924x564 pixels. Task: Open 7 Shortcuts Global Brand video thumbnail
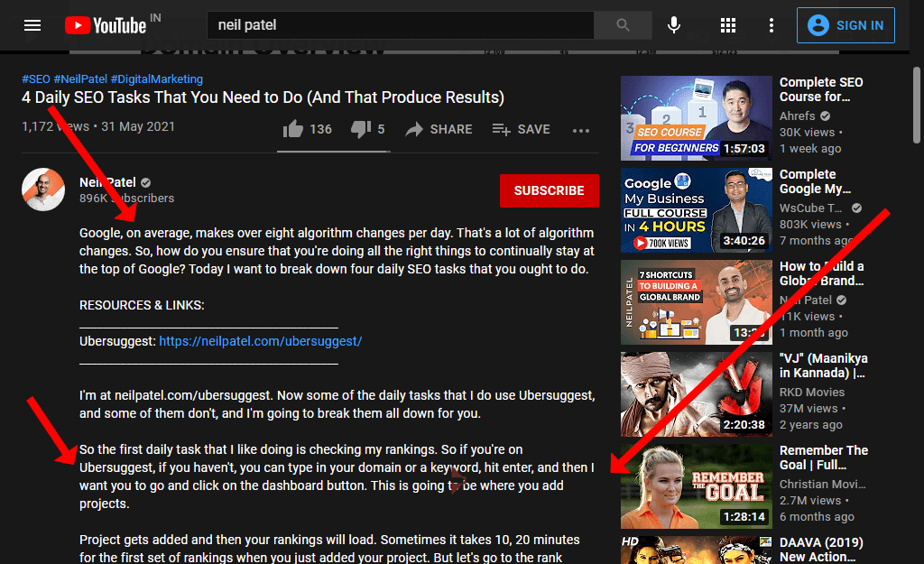coord(696,301)
